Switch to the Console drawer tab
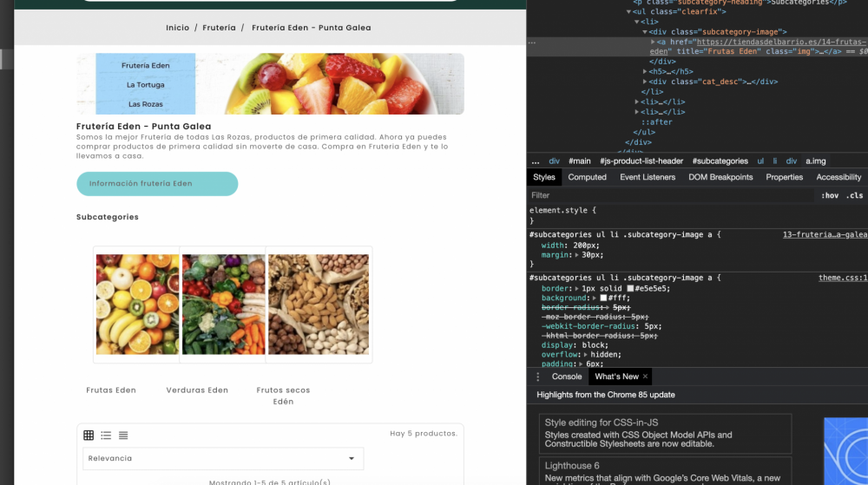 (x=567, y=377)
